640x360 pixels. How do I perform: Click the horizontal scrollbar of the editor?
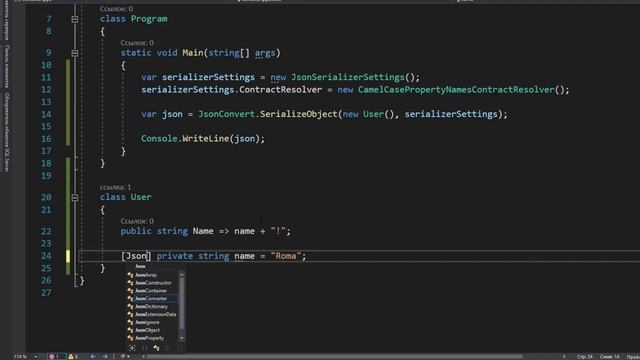coord(334,357)
